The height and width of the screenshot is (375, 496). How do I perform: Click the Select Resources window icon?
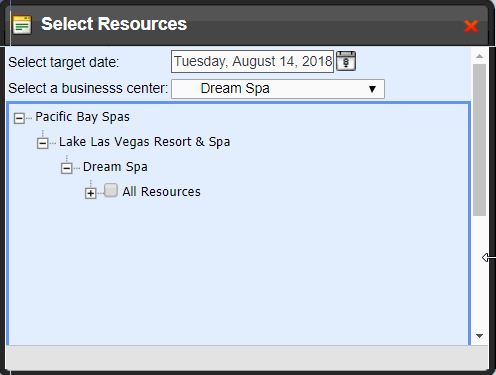point(22,25)
